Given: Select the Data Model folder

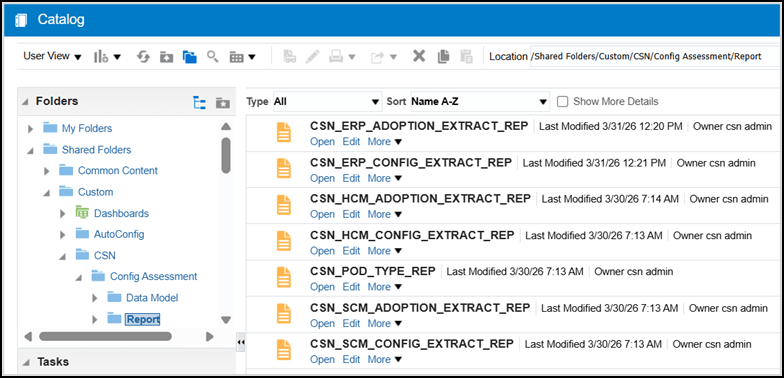Looking at the screenshot, I should [152, 298].
